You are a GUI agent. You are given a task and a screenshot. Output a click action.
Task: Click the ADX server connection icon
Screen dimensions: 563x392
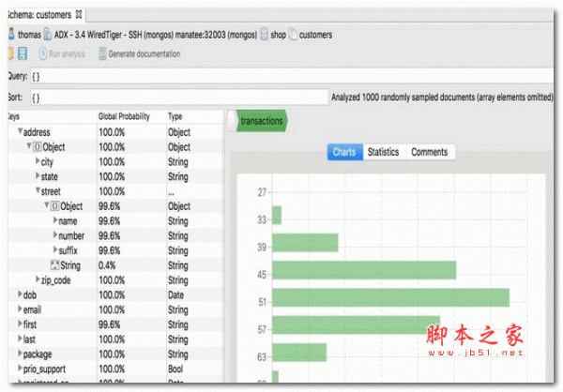[48, 35]
